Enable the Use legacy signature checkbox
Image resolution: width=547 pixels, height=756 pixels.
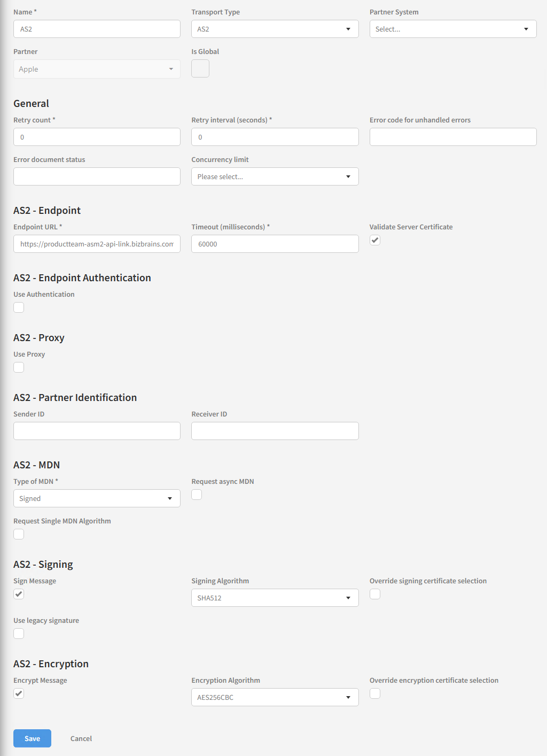click(19, 634)
